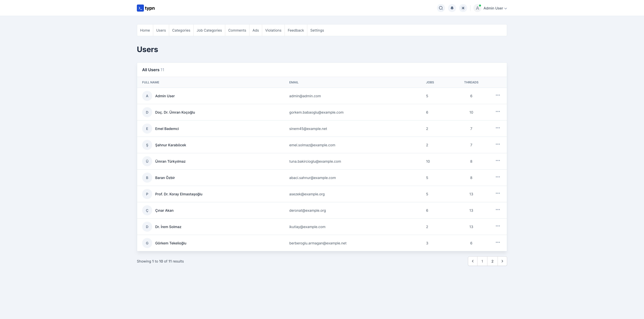Click the previous page left chevron
The height and width of the screenshot is (319, 644).
[x=473, y=261]
